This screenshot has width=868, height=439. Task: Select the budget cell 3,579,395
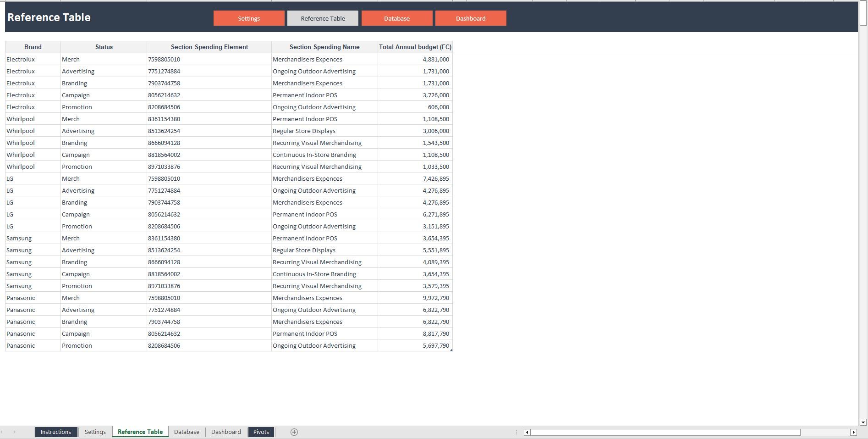pyautogui.click(x=415, y=286)
